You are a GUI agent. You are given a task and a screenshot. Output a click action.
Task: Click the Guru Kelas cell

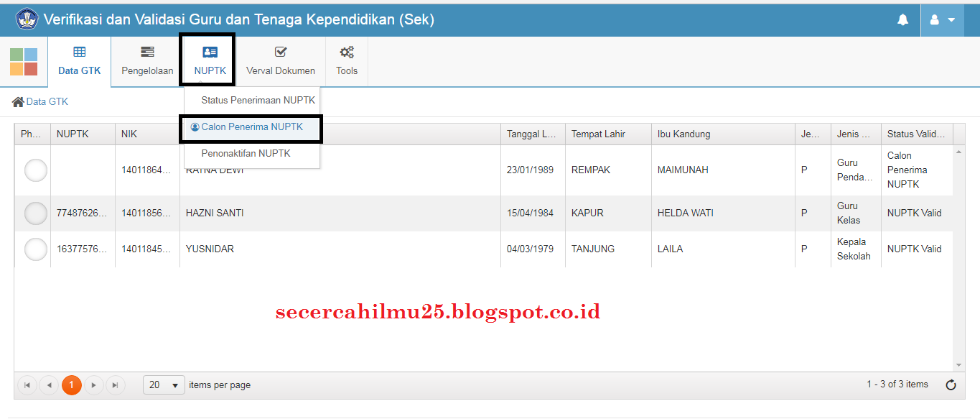[856, 213]
